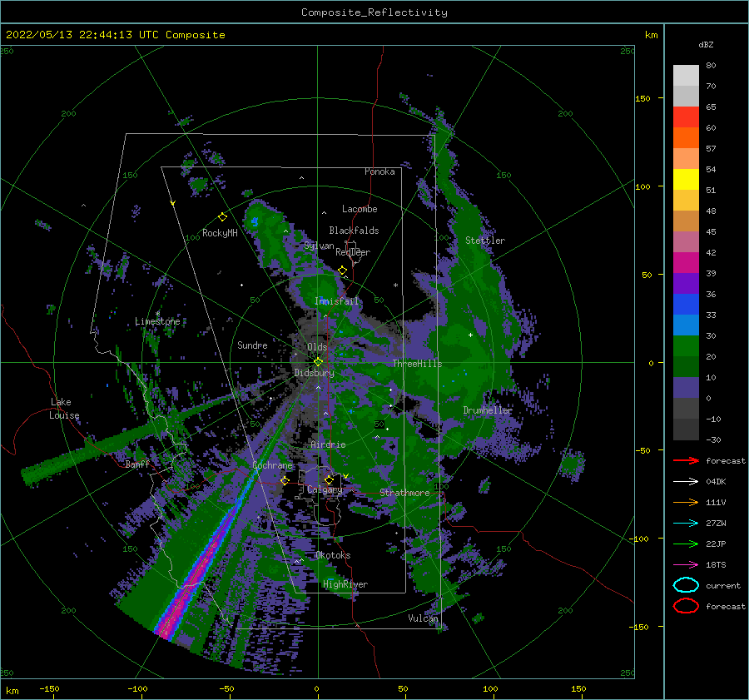The width and height of the screenshot is (749, 700).
Task: Click the Vulcan label
Action: click(x=424, y=618)
